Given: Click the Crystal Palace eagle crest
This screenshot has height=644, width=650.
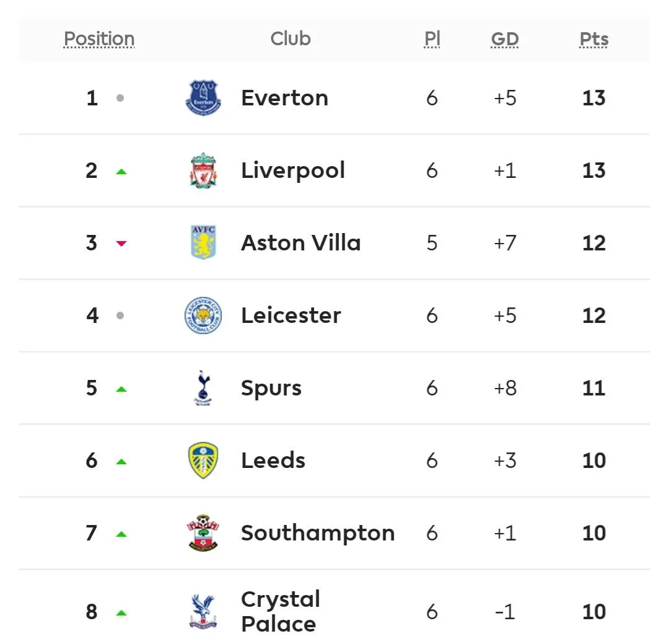Looking at the screenshot, I should (203, 612).
